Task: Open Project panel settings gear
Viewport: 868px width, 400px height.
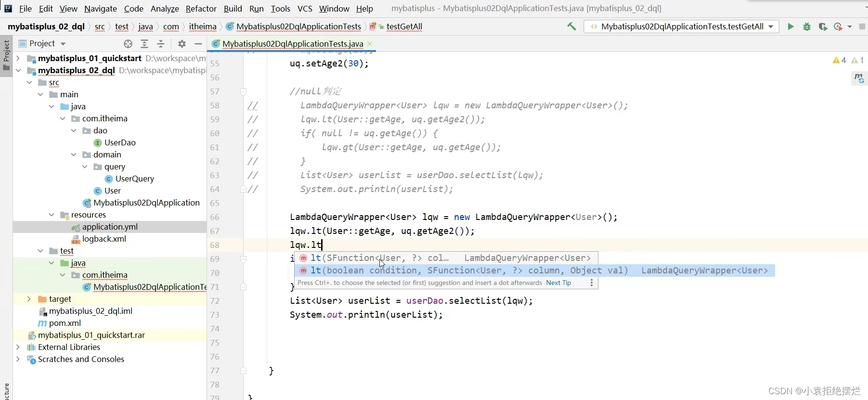Action: 182,44
